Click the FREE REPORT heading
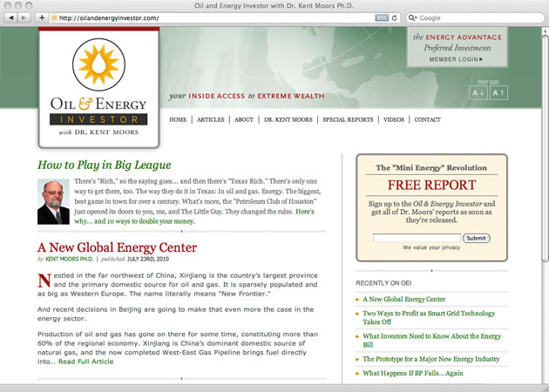Image resolution: width=549 pixels, height=392 pixels. pos(431,185)
